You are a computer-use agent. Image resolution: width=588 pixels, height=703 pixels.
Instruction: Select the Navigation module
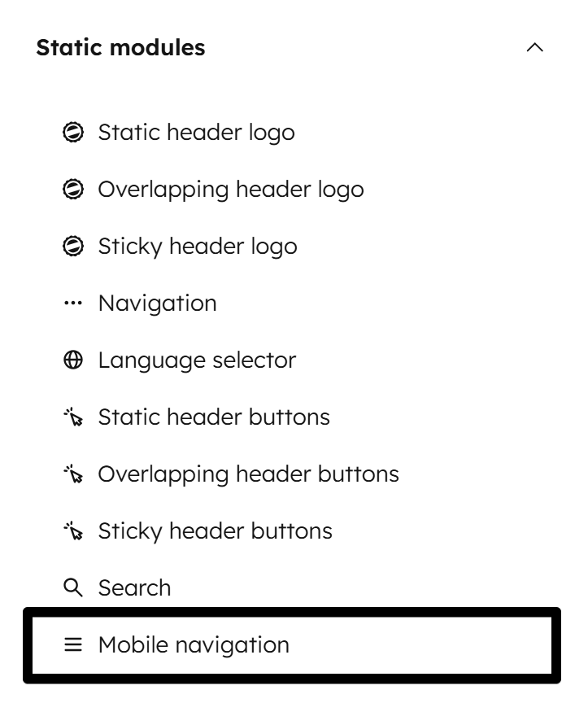click(157, 303)
